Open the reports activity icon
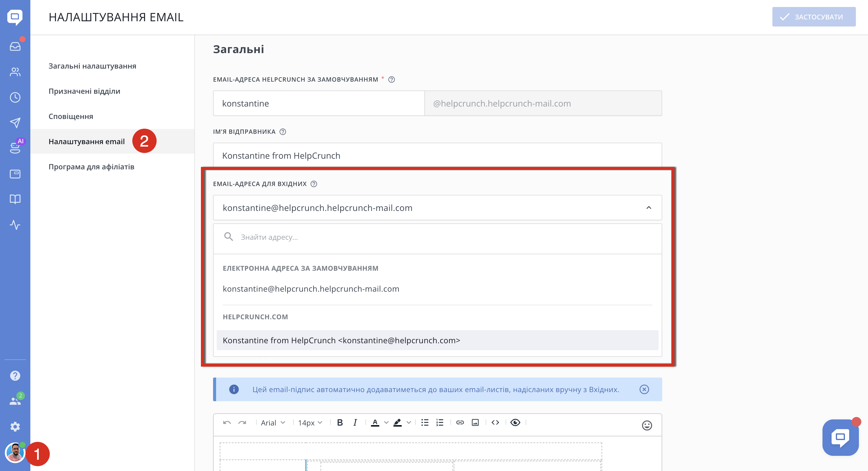868x471 pixels. [x=15, y=225]
